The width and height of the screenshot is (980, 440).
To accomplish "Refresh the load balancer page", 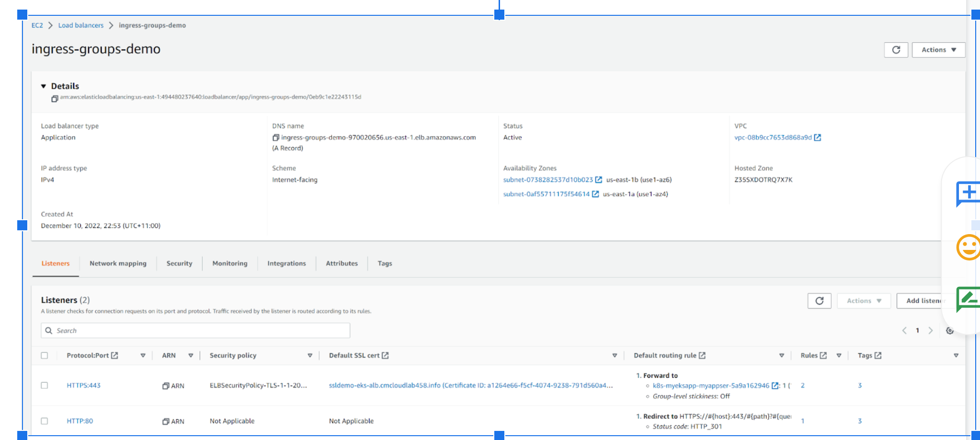I will (896, 50).
